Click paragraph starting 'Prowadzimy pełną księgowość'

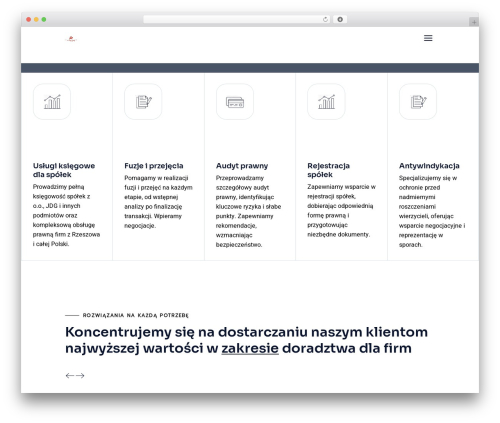point(66,215)
